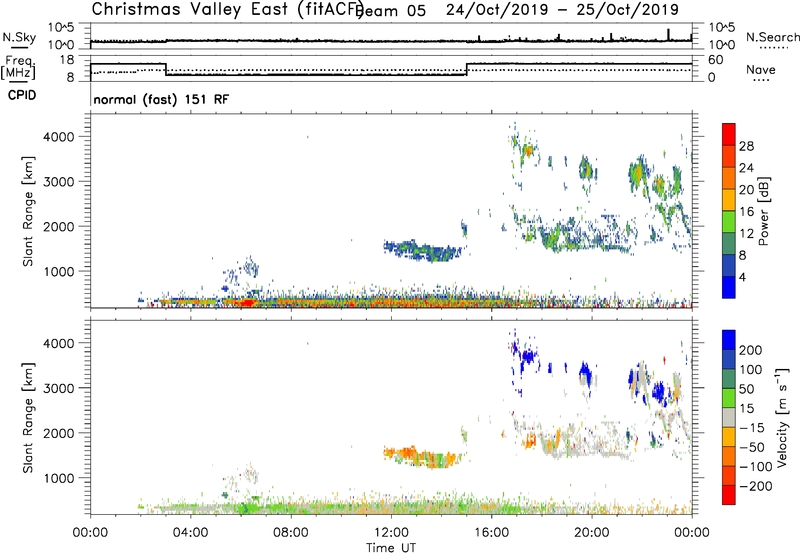
Task: Click the 16:00 time tick label
Action: click(x=491, y=533)
